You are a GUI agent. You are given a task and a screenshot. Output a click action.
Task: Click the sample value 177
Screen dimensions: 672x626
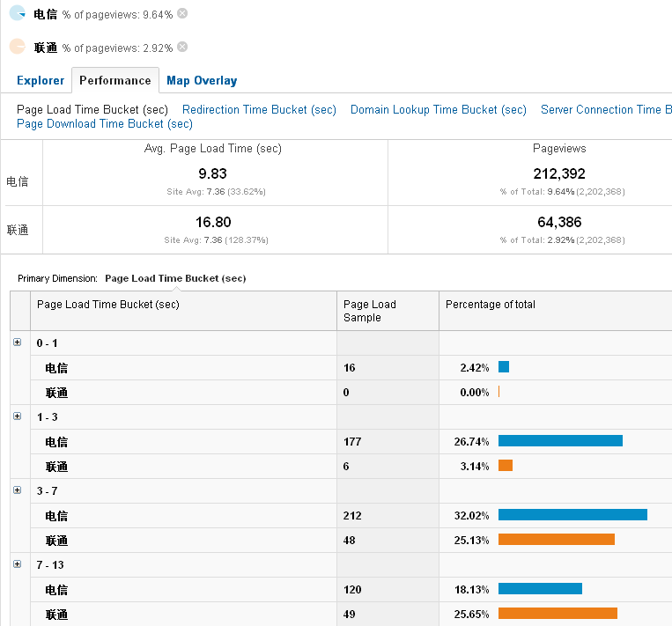(x=352, y=442)
